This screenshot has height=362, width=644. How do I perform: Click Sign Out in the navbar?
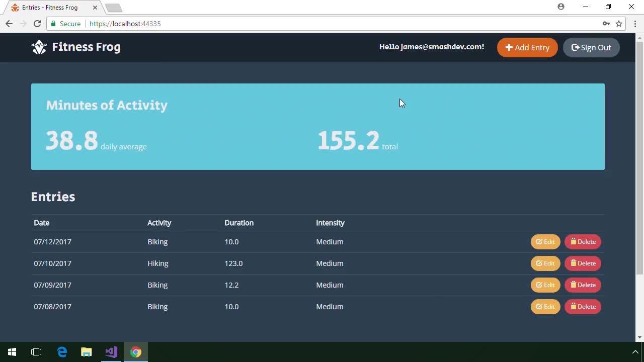[591, 47]
